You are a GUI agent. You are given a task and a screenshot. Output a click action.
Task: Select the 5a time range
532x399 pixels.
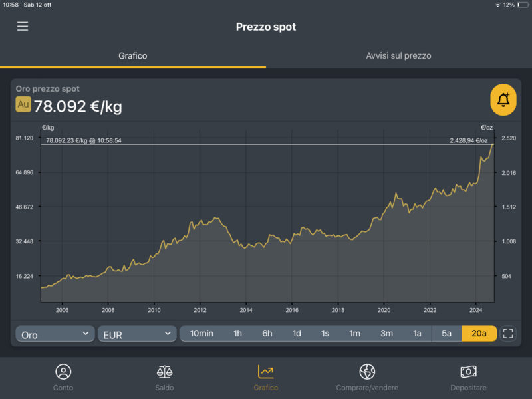(446, 334)
